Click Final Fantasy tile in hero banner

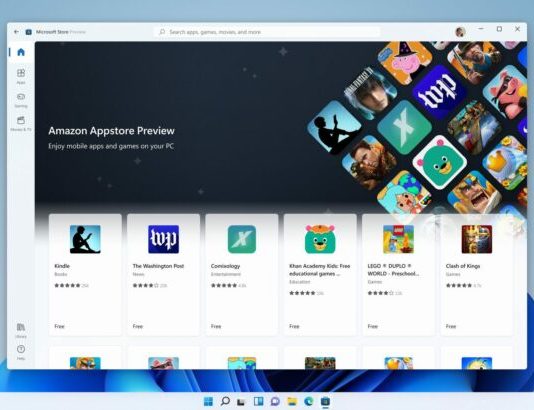point(370,93)
